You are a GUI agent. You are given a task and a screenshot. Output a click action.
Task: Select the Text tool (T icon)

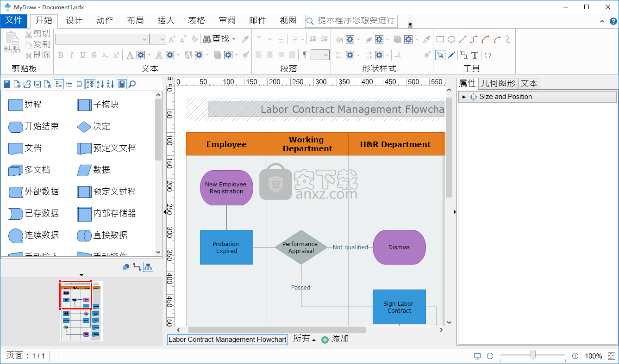475,55
